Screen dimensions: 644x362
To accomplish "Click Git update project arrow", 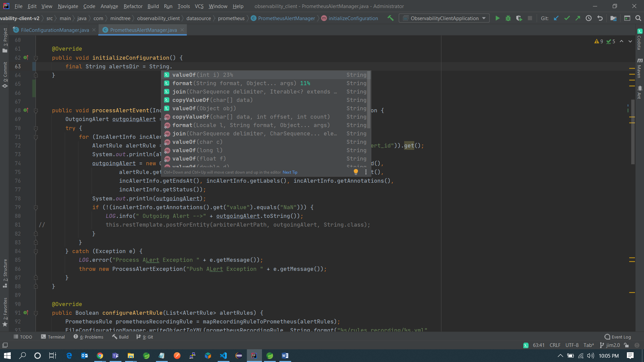I will [x=556, y=18].
